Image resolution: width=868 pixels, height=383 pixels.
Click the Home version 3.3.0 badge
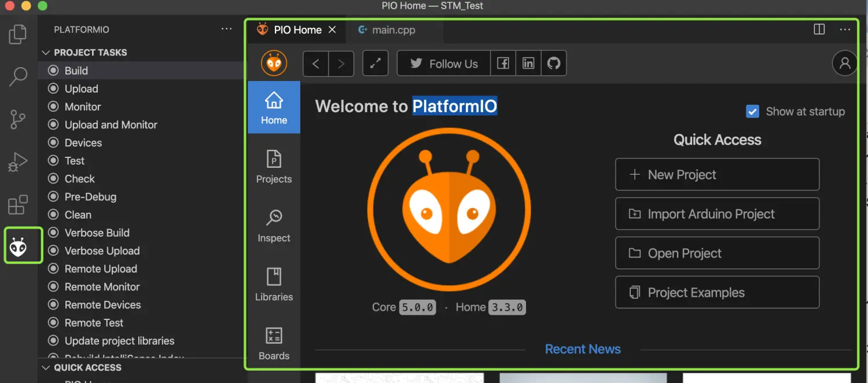coord(507,307)
